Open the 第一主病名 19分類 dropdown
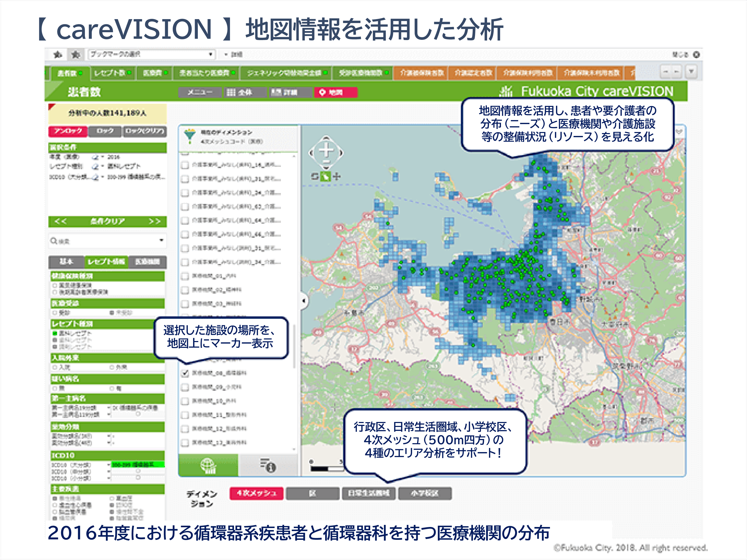 coord(109,408)
